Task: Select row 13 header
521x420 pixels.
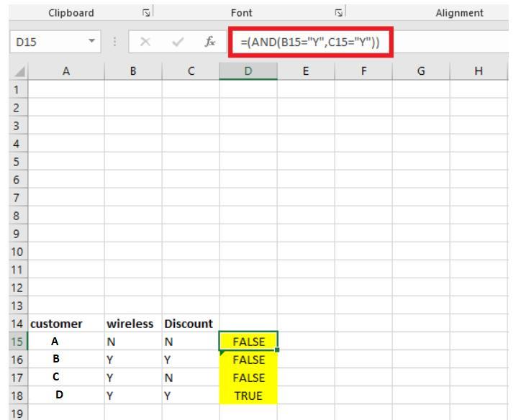Action: [19, 305]
